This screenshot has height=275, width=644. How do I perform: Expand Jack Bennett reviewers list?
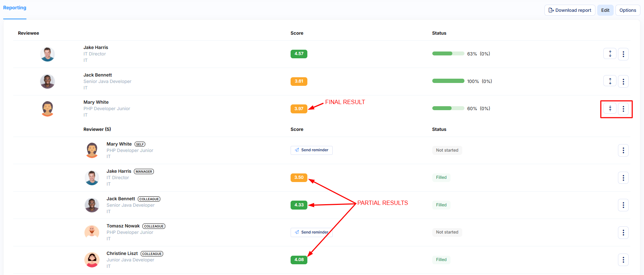coord(610,82)
